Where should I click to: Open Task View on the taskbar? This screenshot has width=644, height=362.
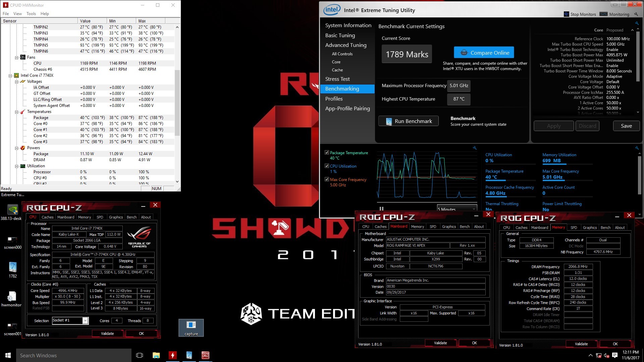click(140, 355)
